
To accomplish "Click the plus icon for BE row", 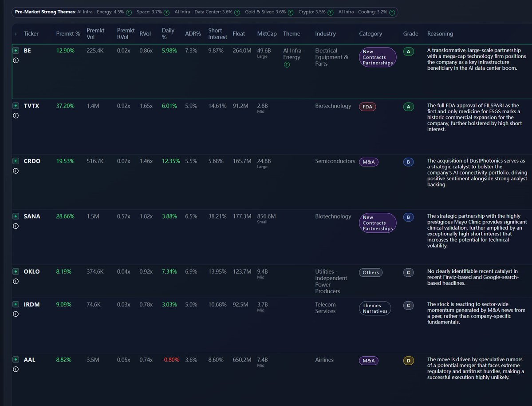I will tap(16, 51).
